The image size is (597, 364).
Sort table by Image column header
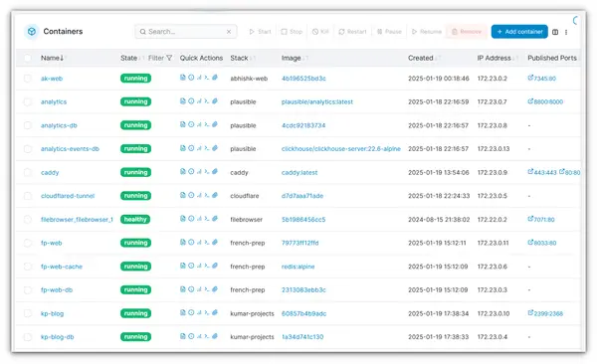tap(292, 58)
